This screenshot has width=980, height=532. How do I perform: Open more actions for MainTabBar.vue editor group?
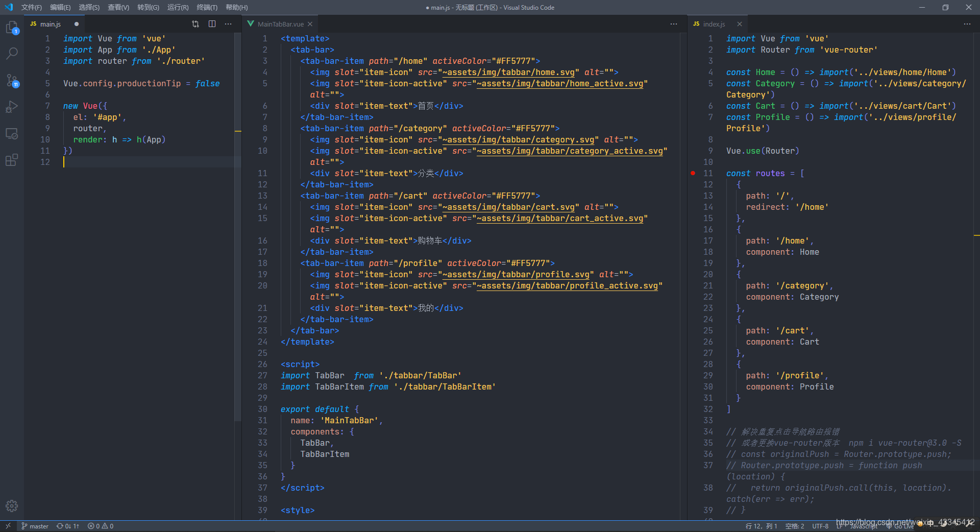674,24
